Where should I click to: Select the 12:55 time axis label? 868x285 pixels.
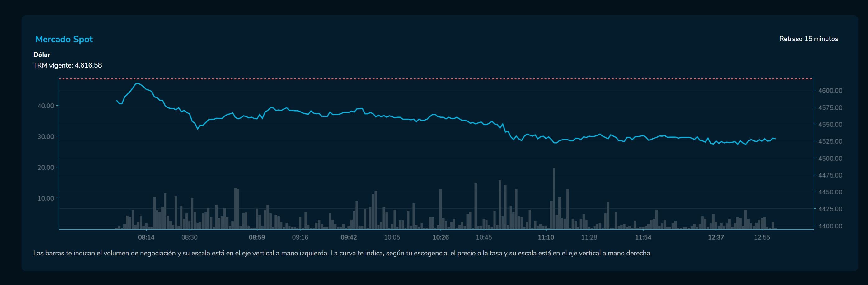[762, 237]
